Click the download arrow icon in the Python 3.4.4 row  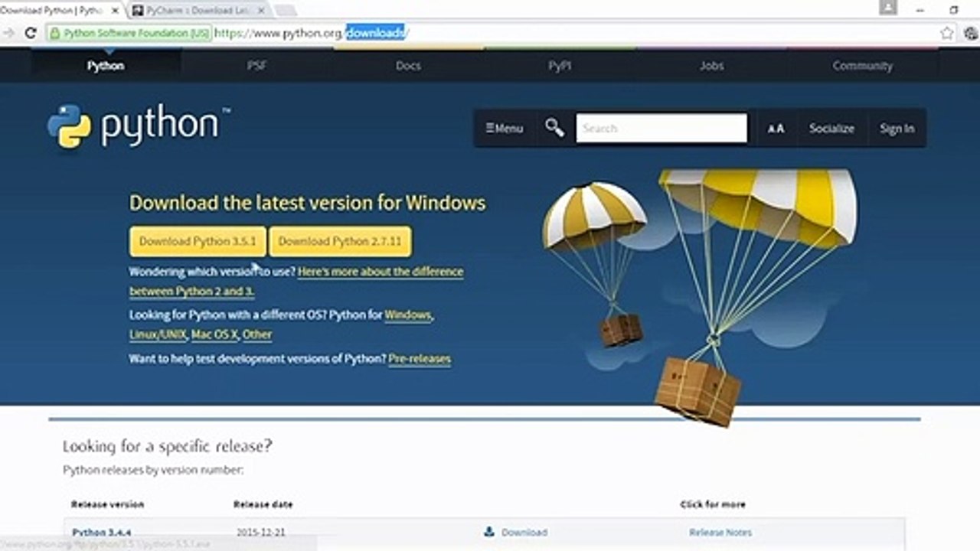pos(489,532)
